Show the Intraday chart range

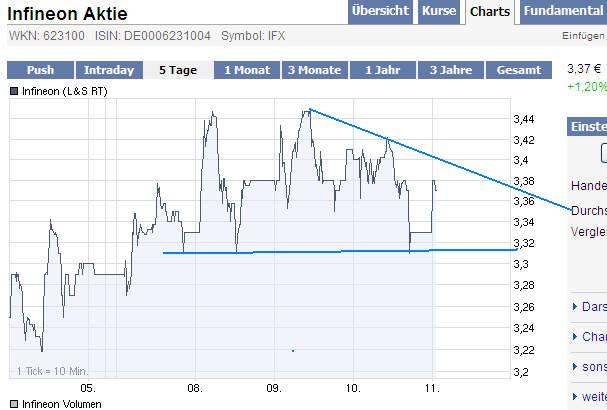pos(108,70)
